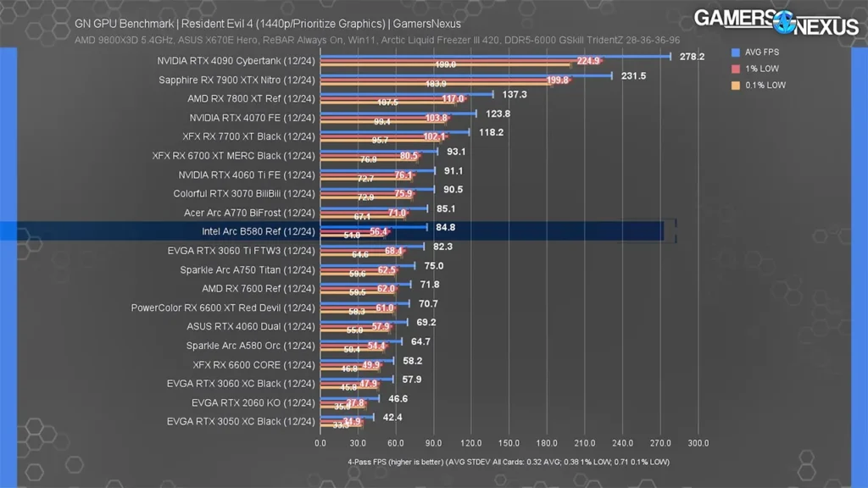Click the test bench subtitle starting 'AMD 9800X3D 5.4GHz'
This screenshot has height=488, width=868.
pos(377,40)
